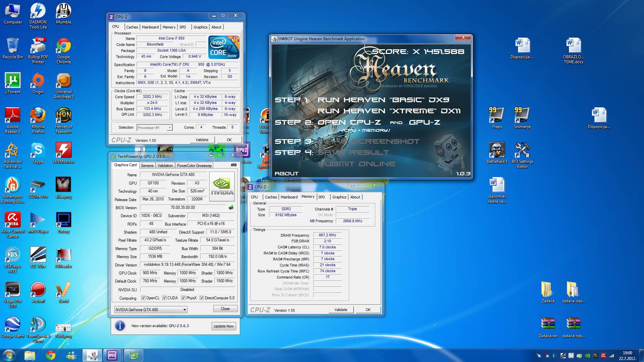Open Universal Anticheat 3 icon
Screen dimensions: 644x362
[x=63, y=85]
